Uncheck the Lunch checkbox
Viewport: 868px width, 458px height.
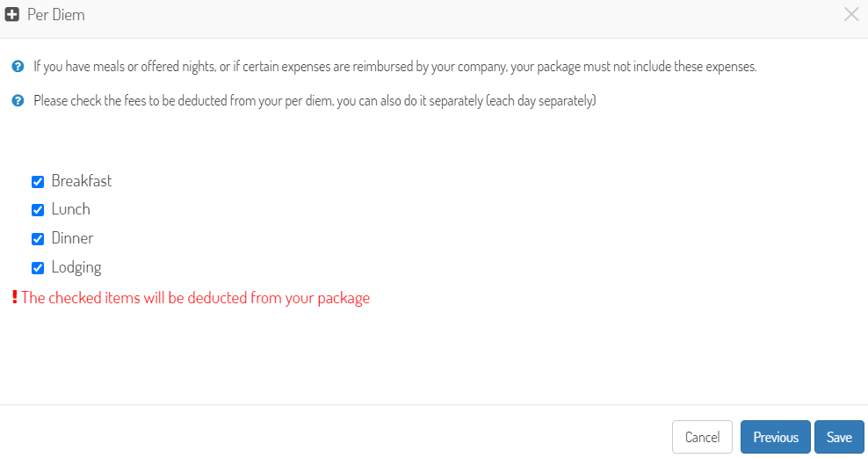tap(38, 210)
